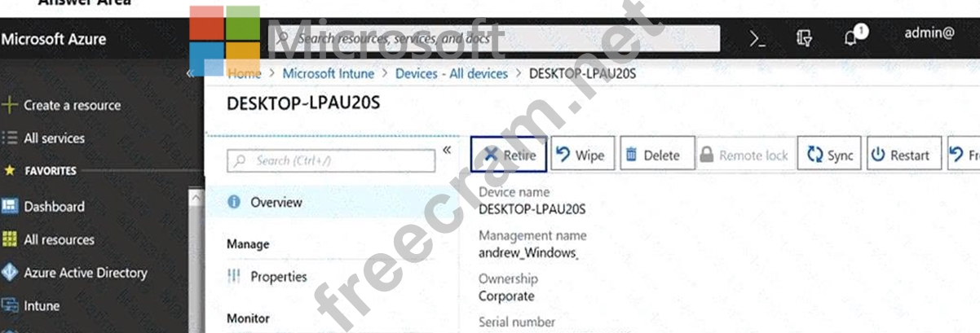Image resolution: width=980 pixels, height=333 pixels.
Task: Focus the blade Search (Ctrl+/) field
Action: 331,160
